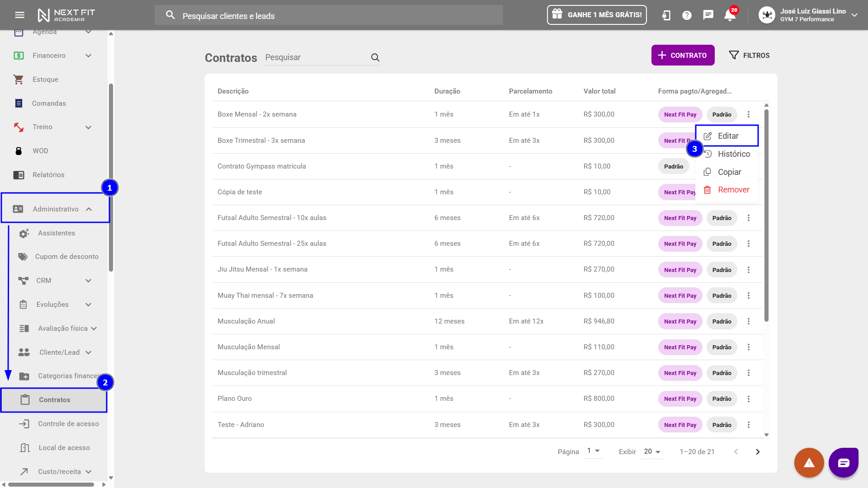Viewport: 868px width, 488px height.
Task: Collapse the Administrativo sidebar section
Action: tap(55, 209)
